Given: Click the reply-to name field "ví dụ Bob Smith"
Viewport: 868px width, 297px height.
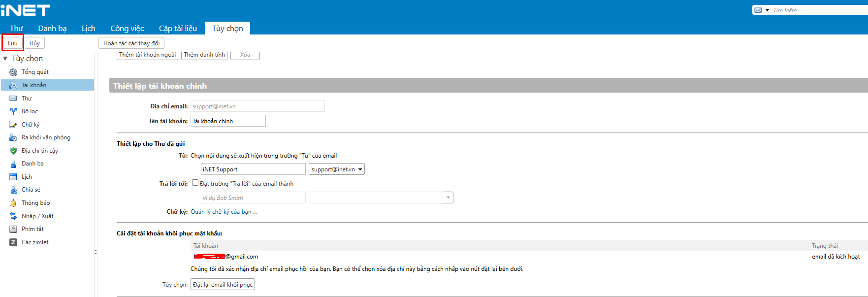Looking at the screenshot, I should 253,198.
